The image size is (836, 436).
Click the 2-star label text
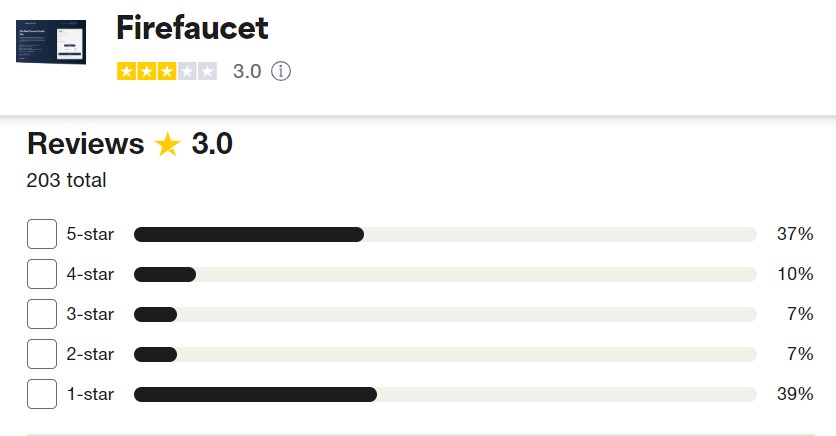coord(90,354)
